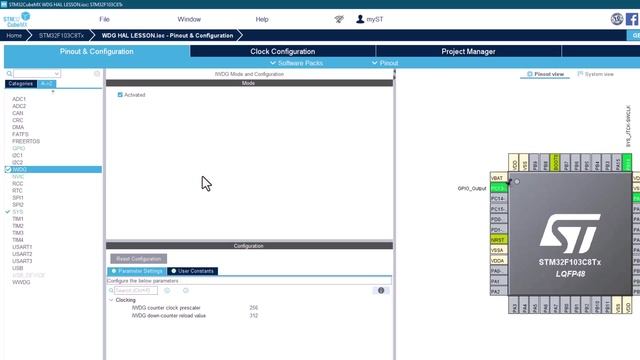Click the BOOT0 pin on chip
Screen dimensions: 640x360
point(555,162)
